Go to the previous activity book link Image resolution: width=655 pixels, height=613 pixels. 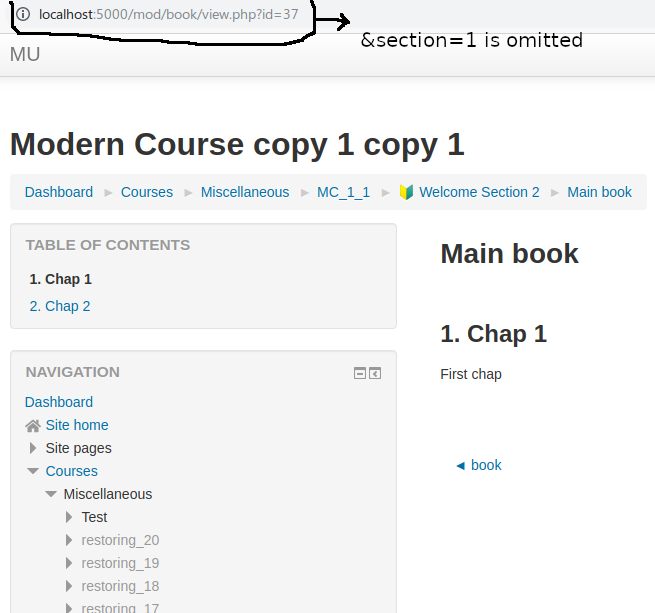click(x=479, y=465)
